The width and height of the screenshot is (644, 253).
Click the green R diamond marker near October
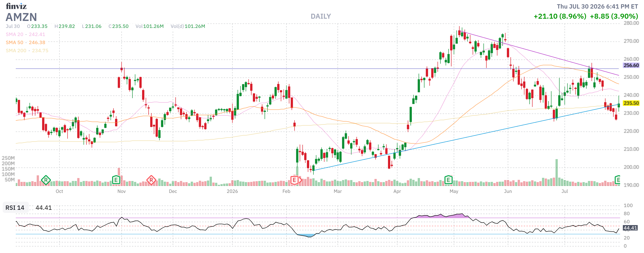46,180
